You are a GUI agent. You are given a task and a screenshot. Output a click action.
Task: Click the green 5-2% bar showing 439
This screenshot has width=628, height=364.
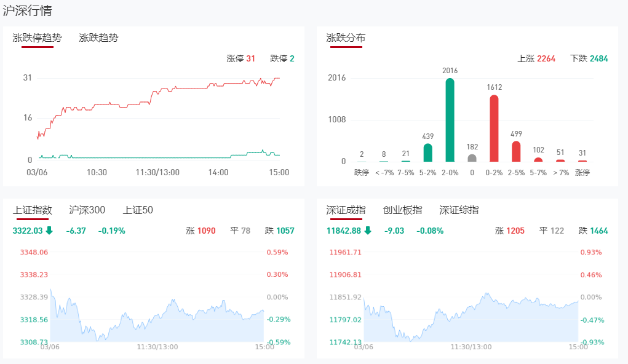click(x=428, y=152)
